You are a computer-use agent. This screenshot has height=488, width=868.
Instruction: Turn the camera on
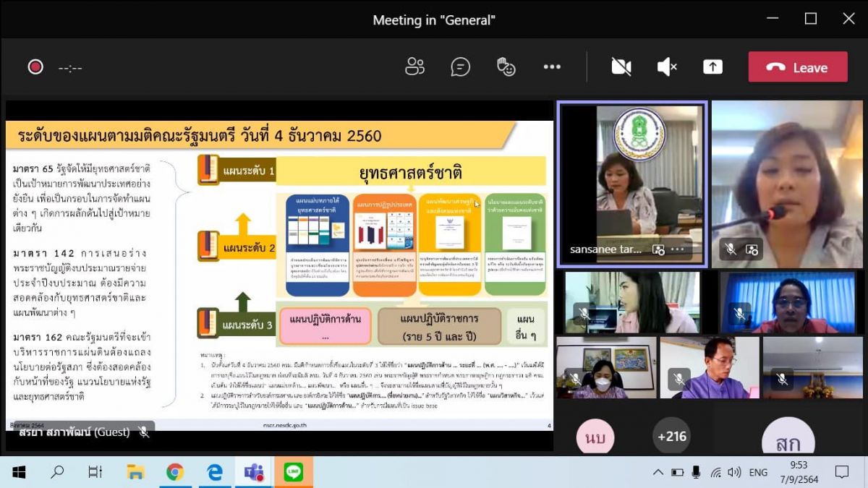click(621, 67)
